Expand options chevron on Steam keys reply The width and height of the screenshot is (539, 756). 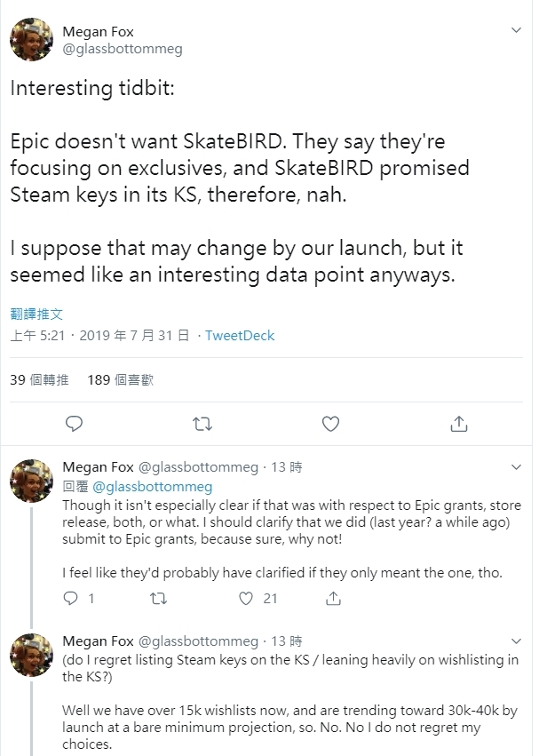(517, 641)
